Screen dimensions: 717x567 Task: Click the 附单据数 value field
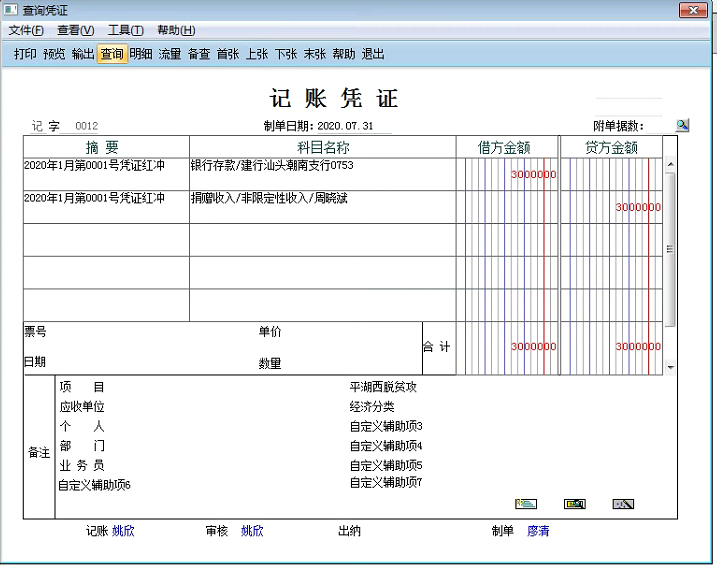click(x=658, y=125)
